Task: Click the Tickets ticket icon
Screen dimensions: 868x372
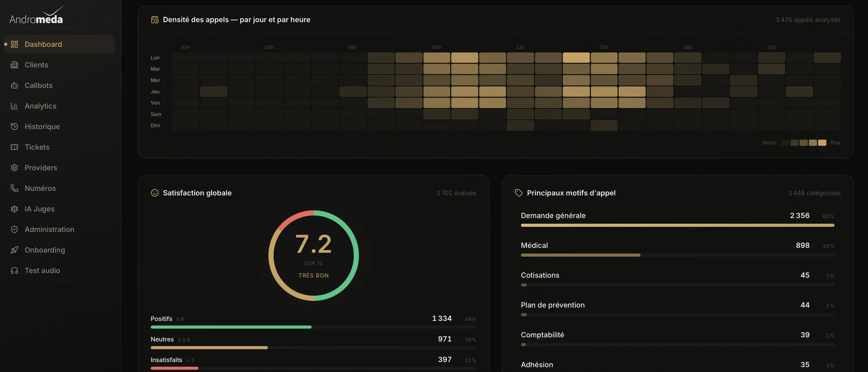Action: (x=14, y=147)
